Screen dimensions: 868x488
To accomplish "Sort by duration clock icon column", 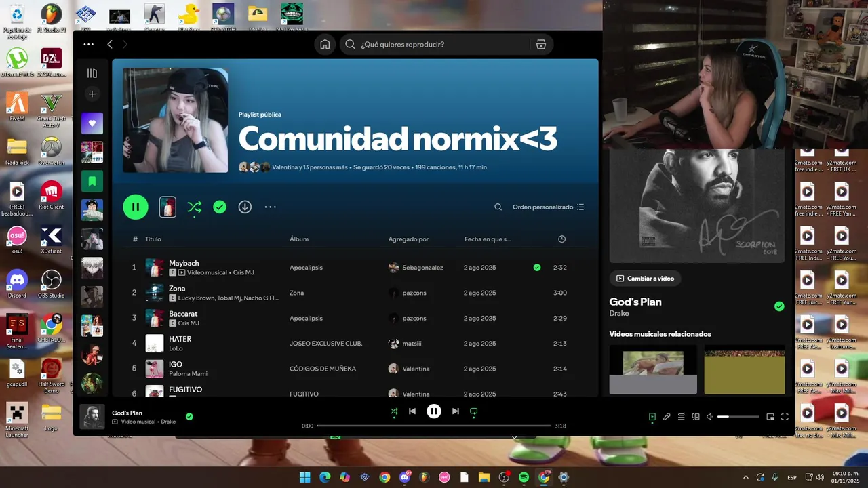I will coord(561,239).
